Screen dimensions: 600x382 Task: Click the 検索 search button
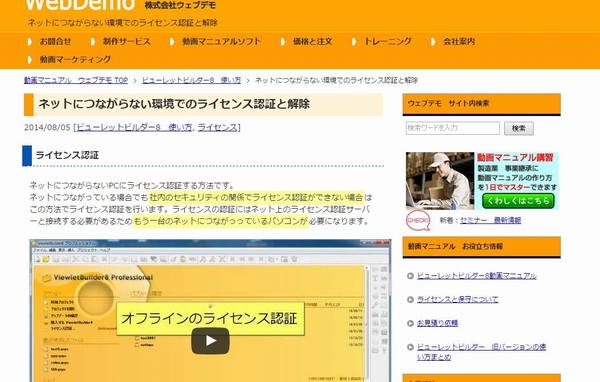(519, 128)
